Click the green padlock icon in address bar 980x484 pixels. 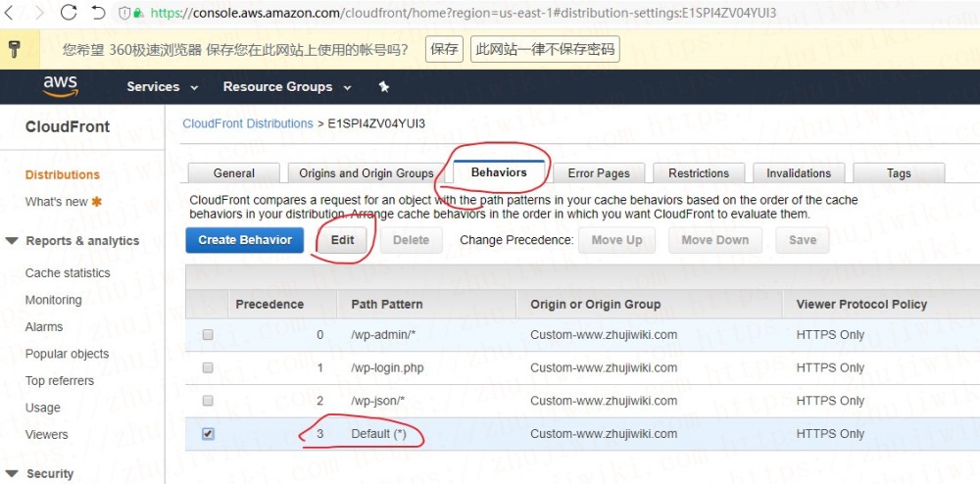tap(139, 14)
